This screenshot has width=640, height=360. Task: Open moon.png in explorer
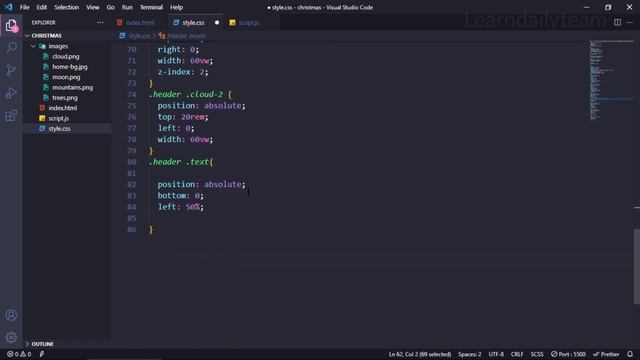[x=66, y=77]
